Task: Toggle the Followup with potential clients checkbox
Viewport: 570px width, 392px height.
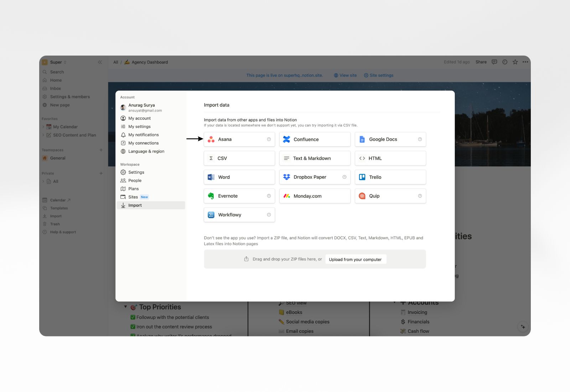Action: 133,317
